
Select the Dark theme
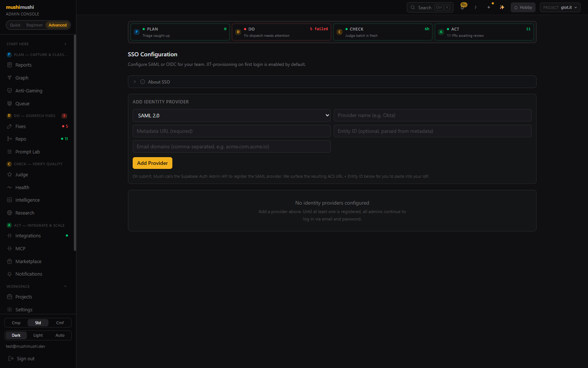16,335
